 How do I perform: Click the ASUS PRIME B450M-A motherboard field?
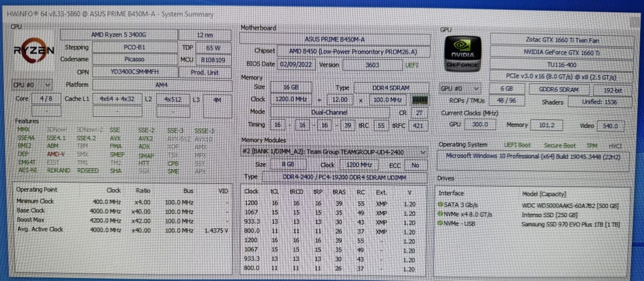click(335, 40)
